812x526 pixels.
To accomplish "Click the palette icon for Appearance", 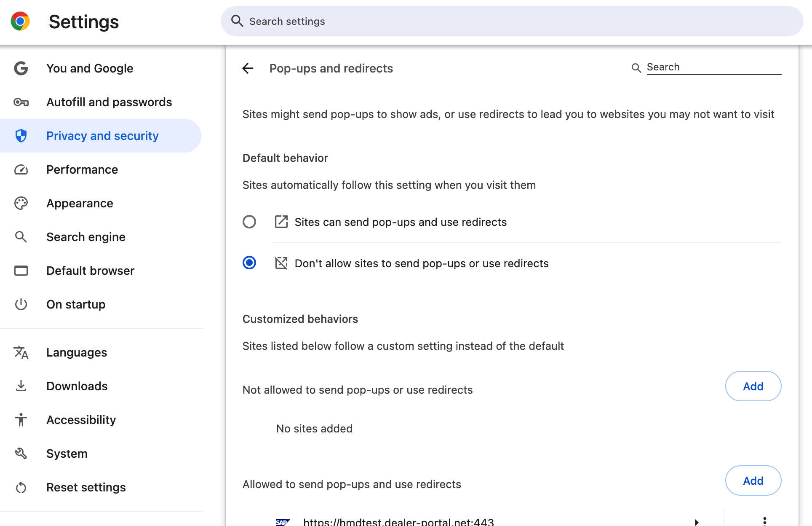I will 21,203.
